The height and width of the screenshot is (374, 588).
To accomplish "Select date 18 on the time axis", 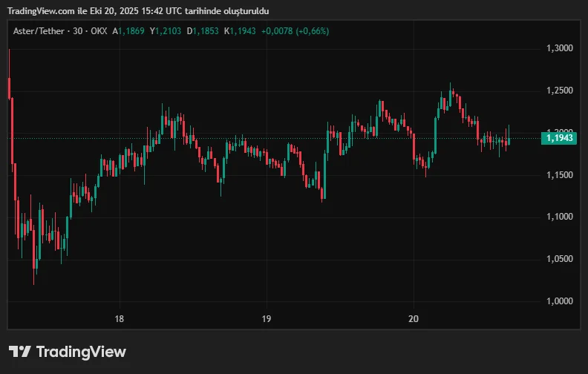I will [x=119, y=319].
